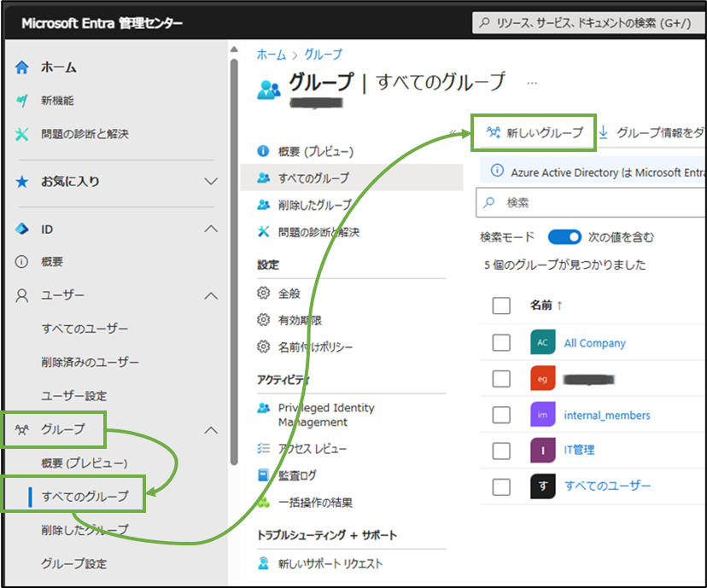The width and height of the screenshot is (707, 588).
Task: Click the 問題の診断と解決 wrench icon in left sidebar
Action: (x=21, y=134)
